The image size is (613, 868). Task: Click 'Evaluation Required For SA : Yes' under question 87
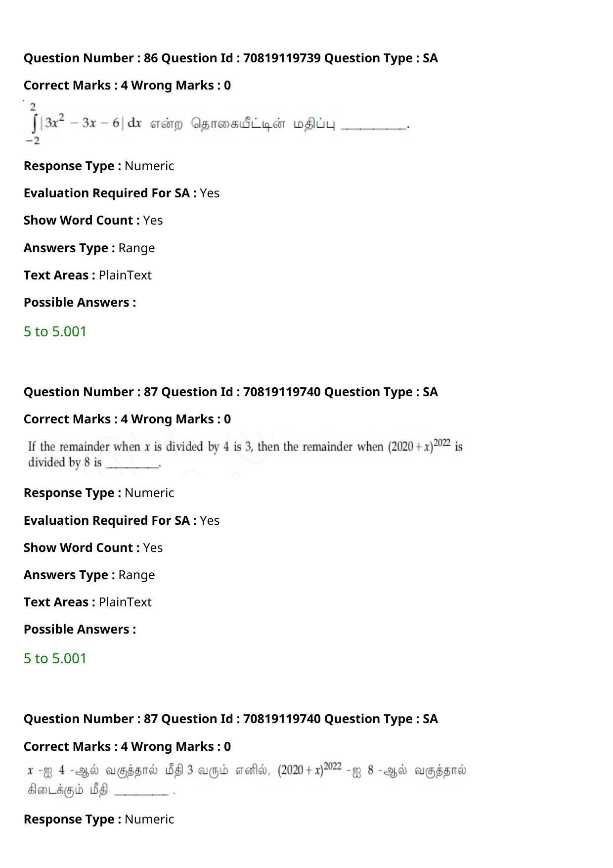pyautogui.click(x=122, y=520)
